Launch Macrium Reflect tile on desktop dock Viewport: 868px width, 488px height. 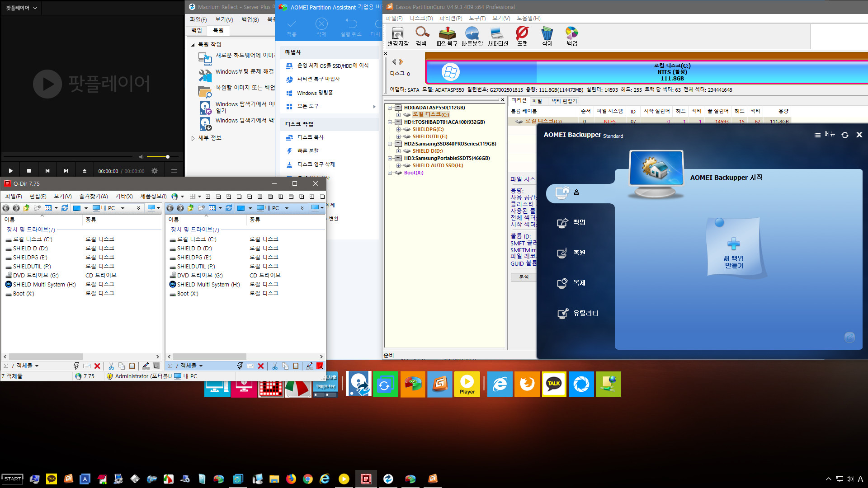[359, 384]
